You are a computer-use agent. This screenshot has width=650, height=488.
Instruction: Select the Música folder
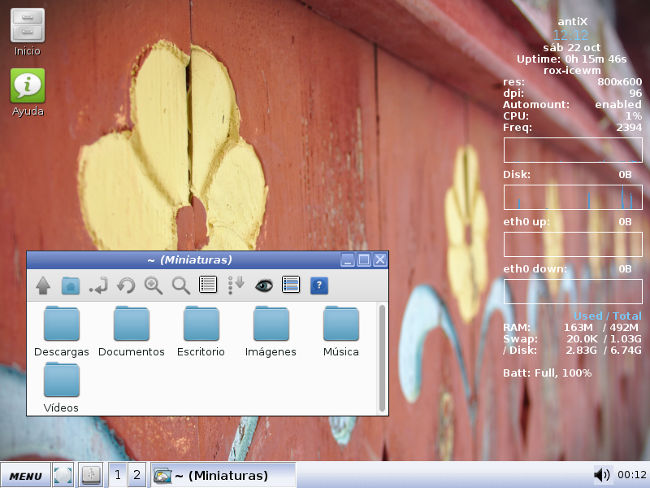point(341,331)
